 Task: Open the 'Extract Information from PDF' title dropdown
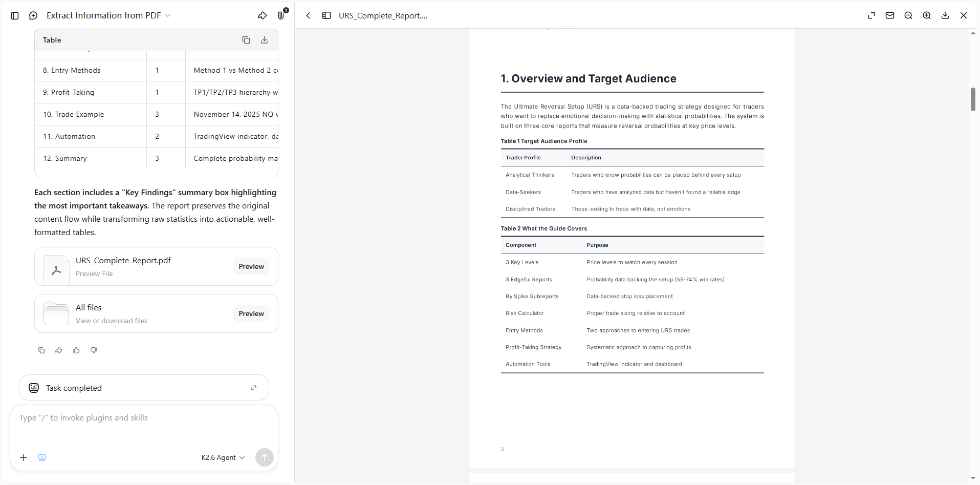[x=108, y=16]
